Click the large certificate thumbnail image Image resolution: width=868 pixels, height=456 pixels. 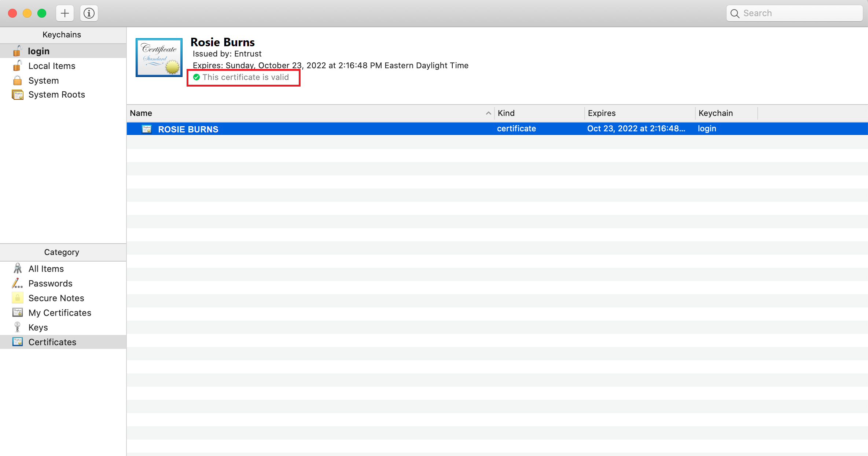(159, 58)
